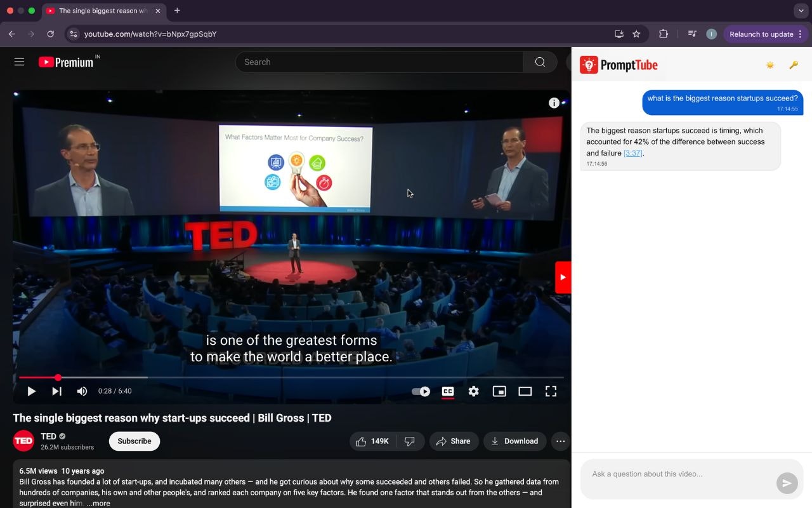Screen dimensions: 812x508
Task: Open the video info card icon
Action: [x=554, y=103]
